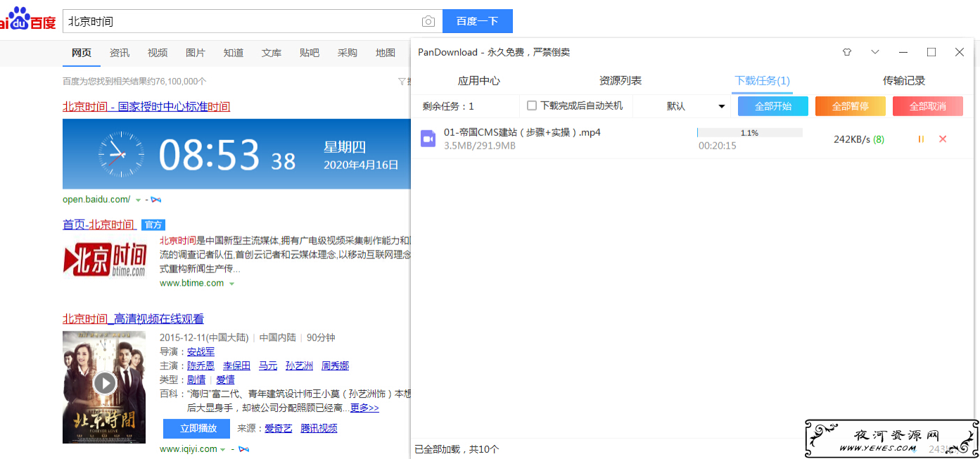The width and height of the screenshot is (980, 459).
Task: Close the PanDownload window
Action: point(960,52)
